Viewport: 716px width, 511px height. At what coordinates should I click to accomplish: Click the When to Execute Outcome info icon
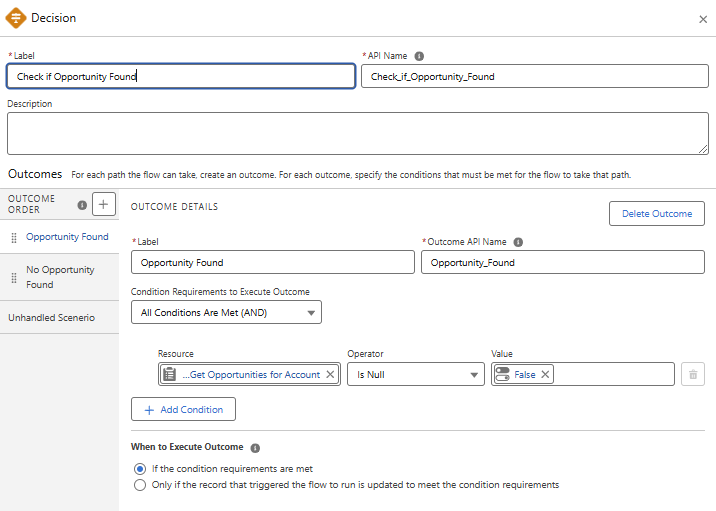point(255,448)
